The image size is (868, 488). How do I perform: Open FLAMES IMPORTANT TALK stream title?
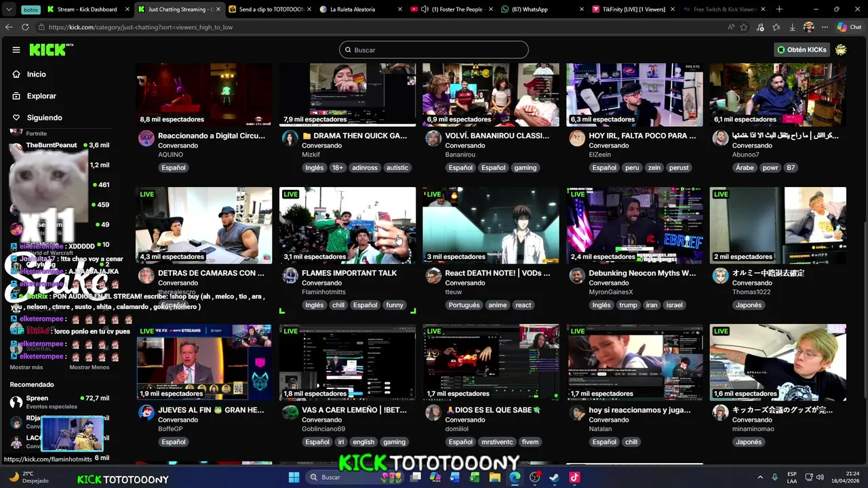(349, 273)
